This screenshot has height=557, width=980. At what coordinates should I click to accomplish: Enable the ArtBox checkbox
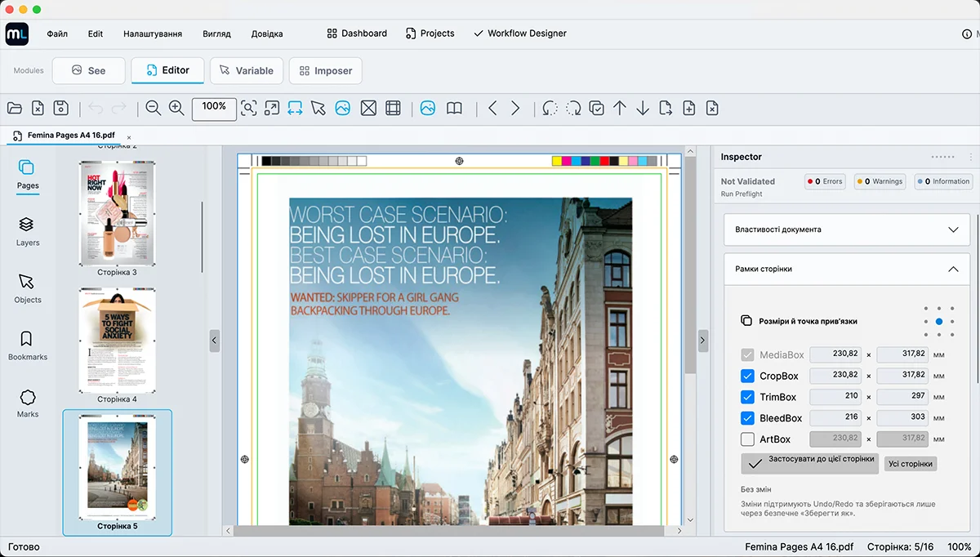(747, 439)
